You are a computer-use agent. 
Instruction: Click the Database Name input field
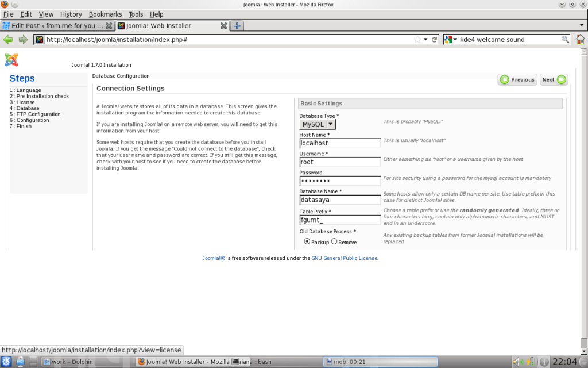[340, 200]
